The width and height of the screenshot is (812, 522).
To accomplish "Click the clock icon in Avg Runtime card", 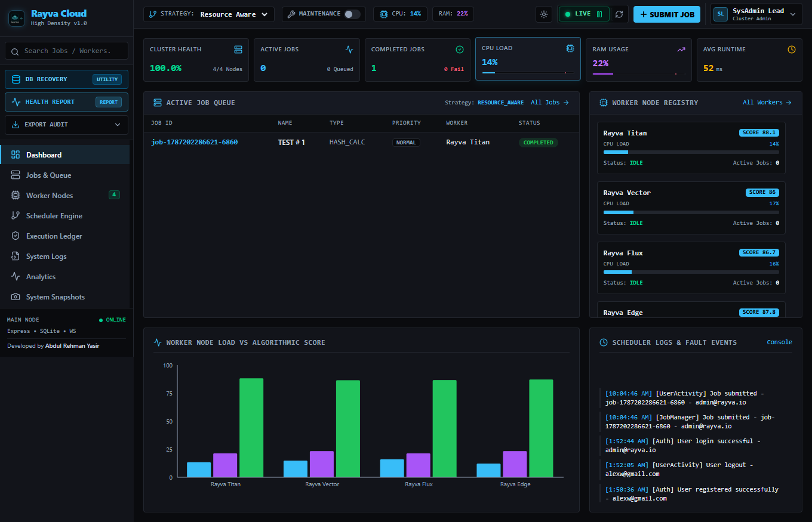I will (x=792, y=49).
